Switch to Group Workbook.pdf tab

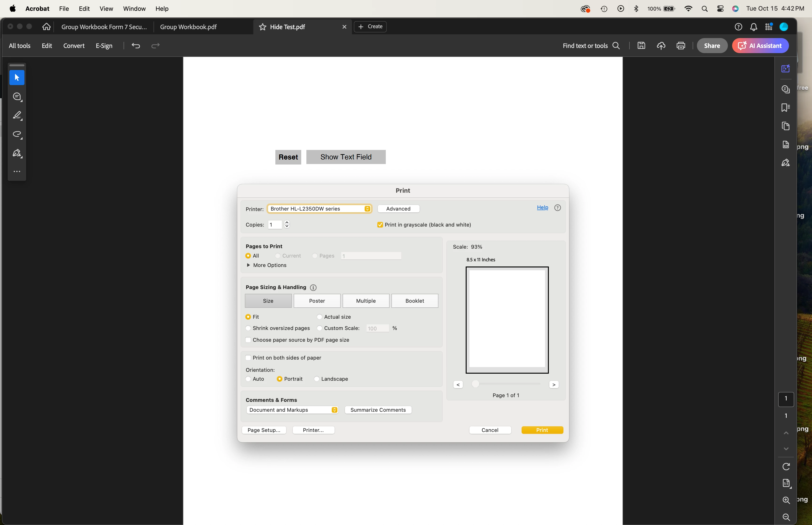click(x=188, y=27)
